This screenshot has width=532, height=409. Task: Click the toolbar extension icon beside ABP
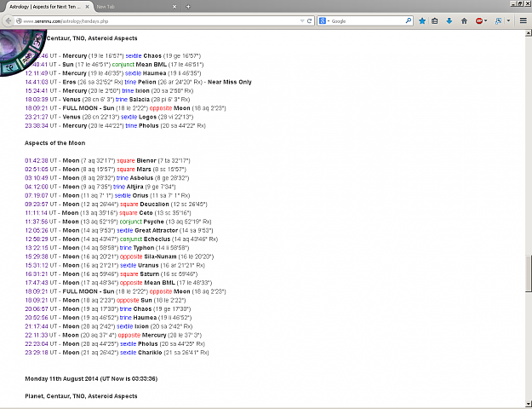[498, 21]
